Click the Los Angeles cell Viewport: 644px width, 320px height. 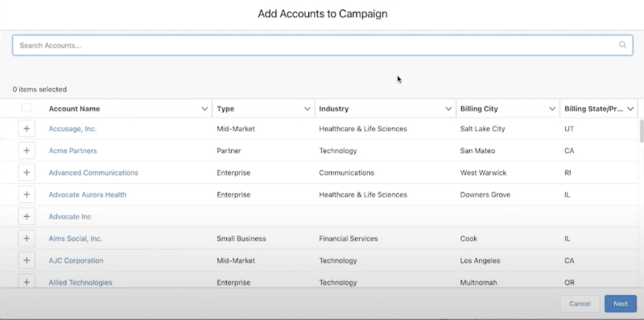point(480,260)
